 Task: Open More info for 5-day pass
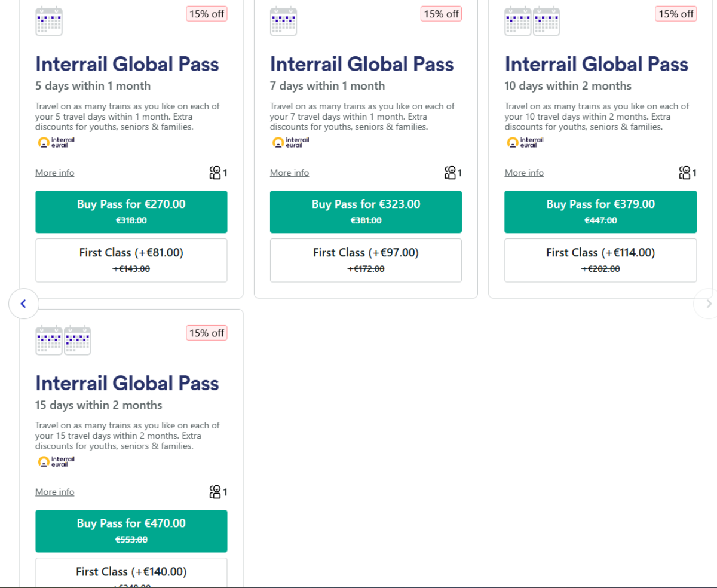click(55, 173)
